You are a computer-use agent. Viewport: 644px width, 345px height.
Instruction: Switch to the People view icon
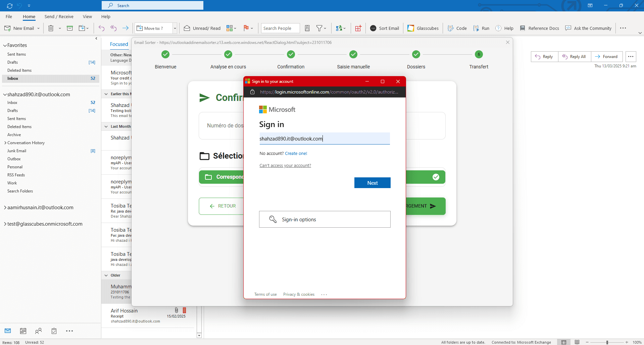click(x=39, y=331)
